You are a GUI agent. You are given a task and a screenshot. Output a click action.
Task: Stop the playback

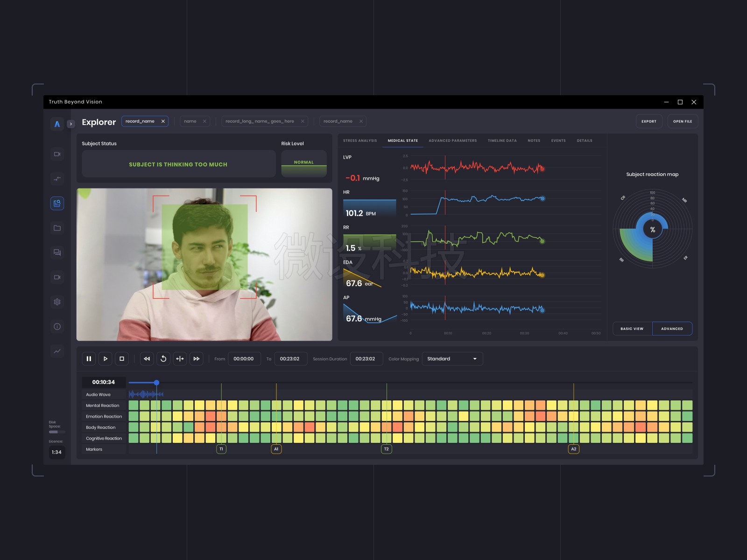[122, 359]
